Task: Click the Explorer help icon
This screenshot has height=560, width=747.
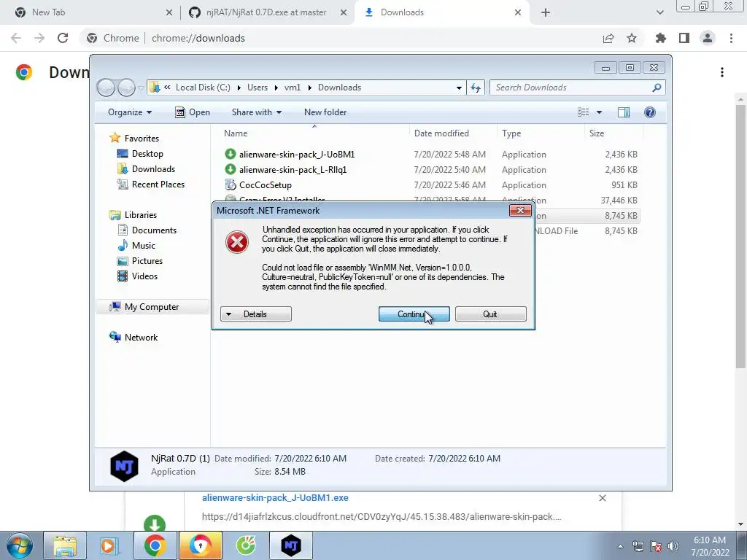Action: tap(650, 112)
